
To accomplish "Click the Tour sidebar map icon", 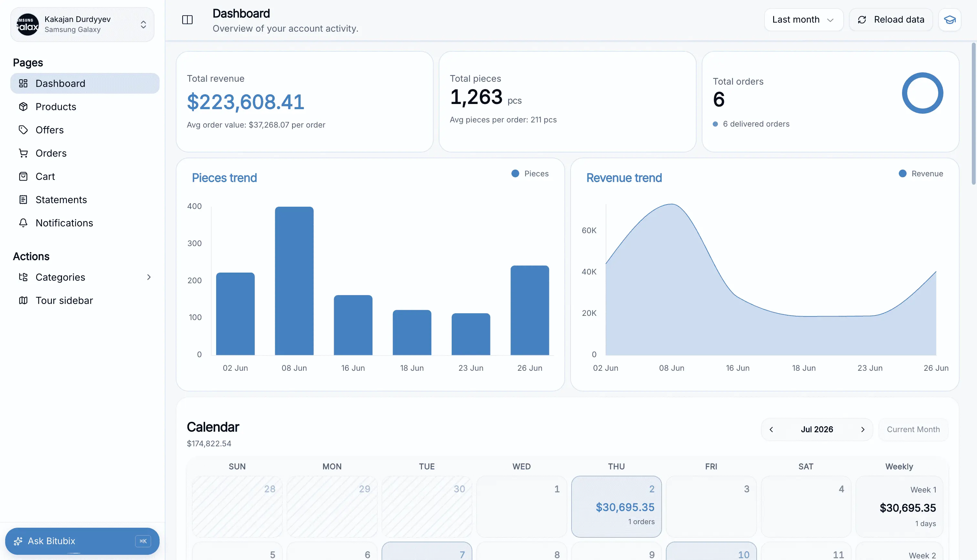I will click(x=23, y=300).
